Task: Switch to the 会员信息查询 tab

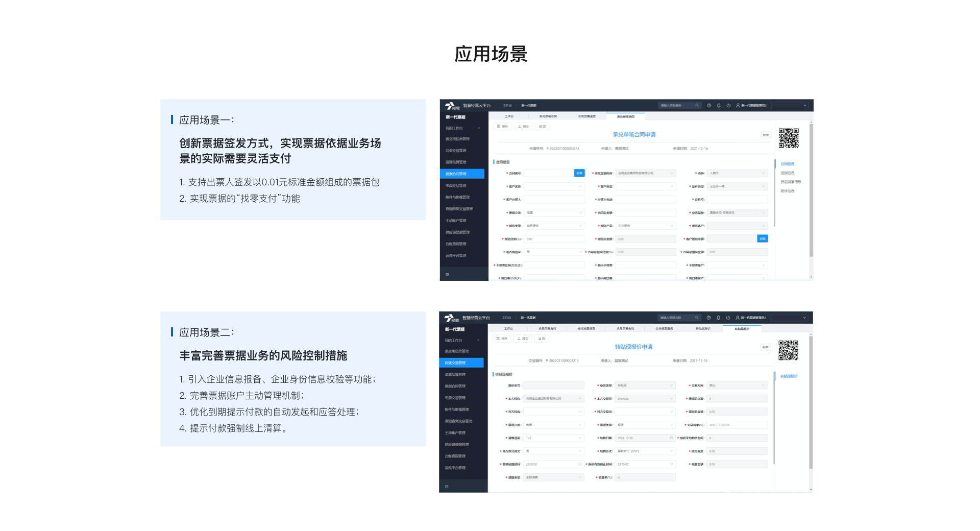Action: [664, 329]
